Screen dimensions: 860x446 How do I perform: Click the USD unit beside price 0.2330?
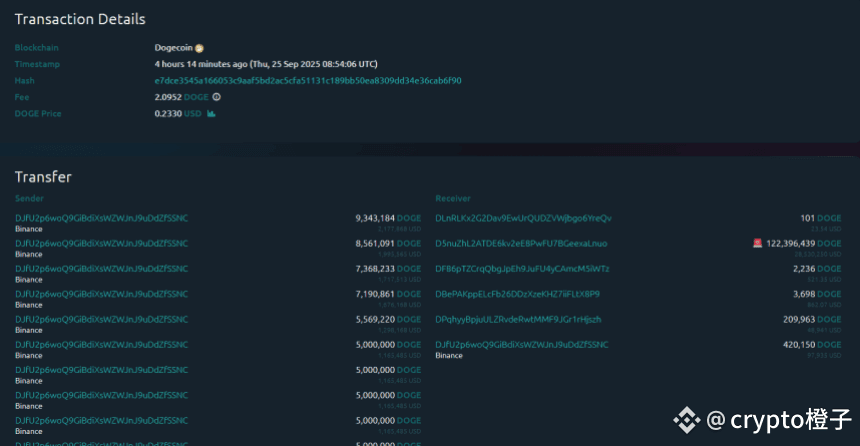click(193, 114)
